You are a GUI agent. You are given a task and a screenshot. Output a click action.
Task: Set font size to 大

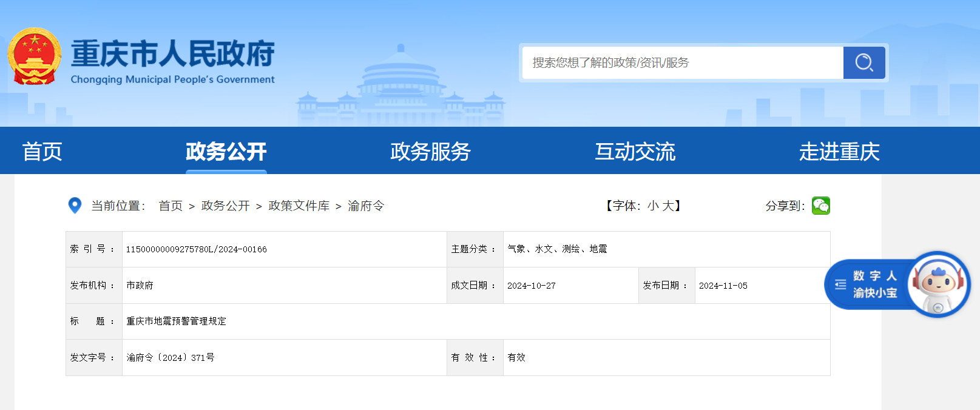point(667,206)
